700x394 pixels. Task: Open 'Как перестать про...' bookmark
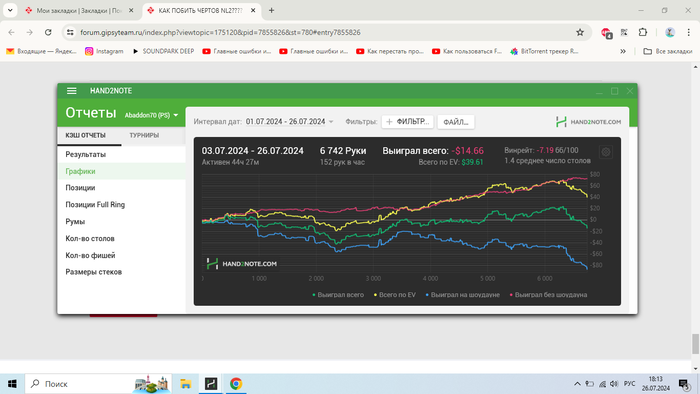(x=390, y=51)
